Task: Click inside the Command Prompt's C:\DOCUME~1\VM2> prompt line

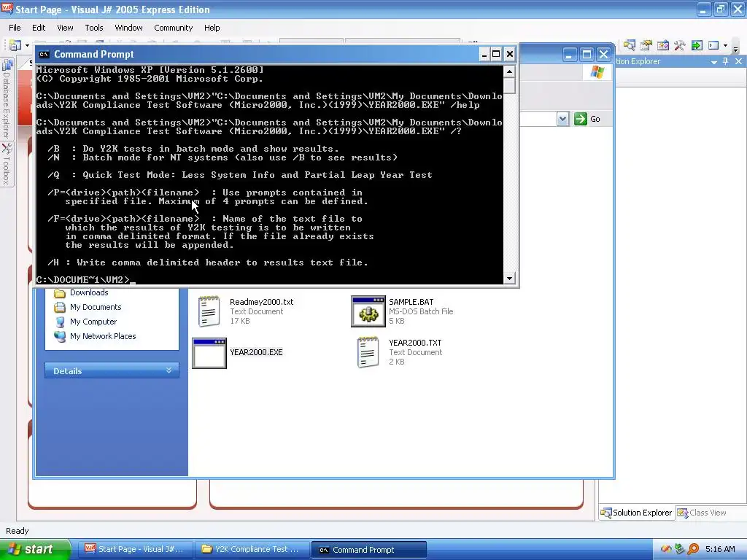Action: click(x=269, y=279)
